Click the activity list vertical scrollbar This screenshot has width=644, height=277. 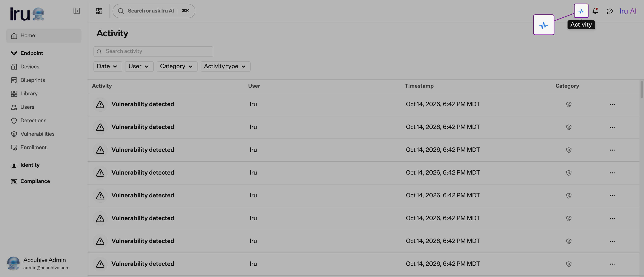[x=642, y=90]
